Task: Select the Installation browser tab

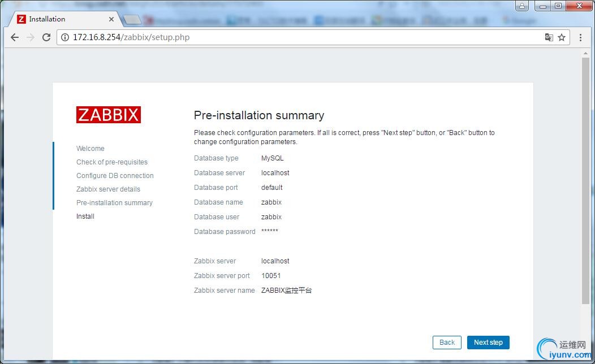Action: pos(64,19)
